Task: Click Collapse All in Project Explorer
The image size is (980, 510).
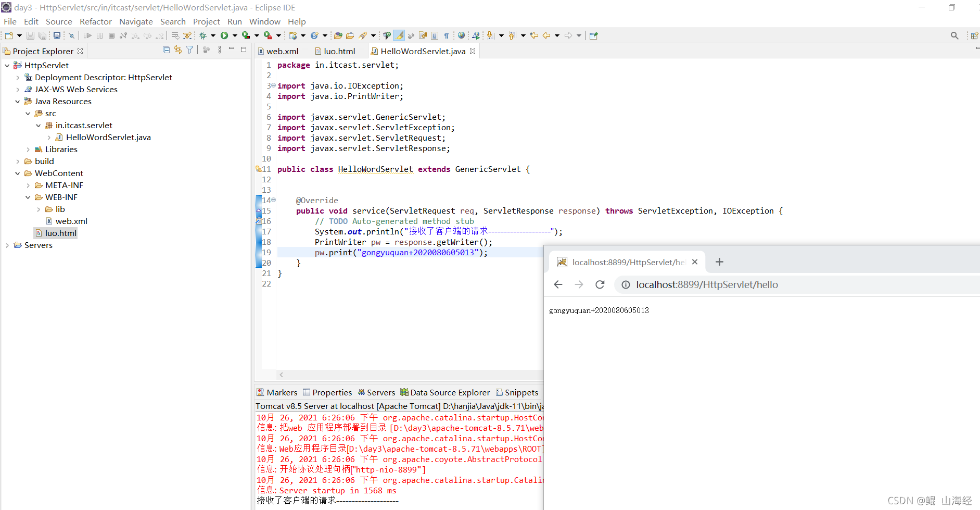Action: (x=167, y=50)
